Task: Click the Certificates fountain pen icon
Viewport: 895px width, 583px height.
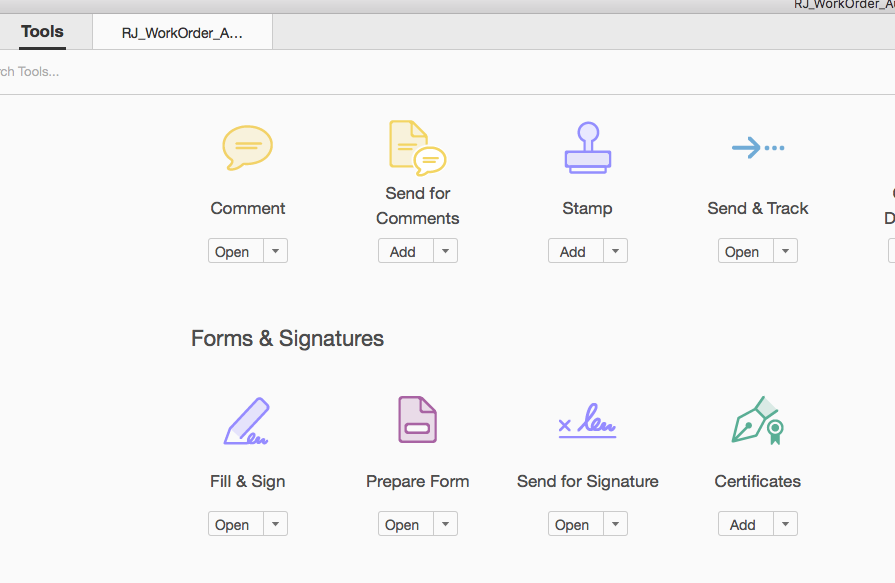Action: [757, 420]
